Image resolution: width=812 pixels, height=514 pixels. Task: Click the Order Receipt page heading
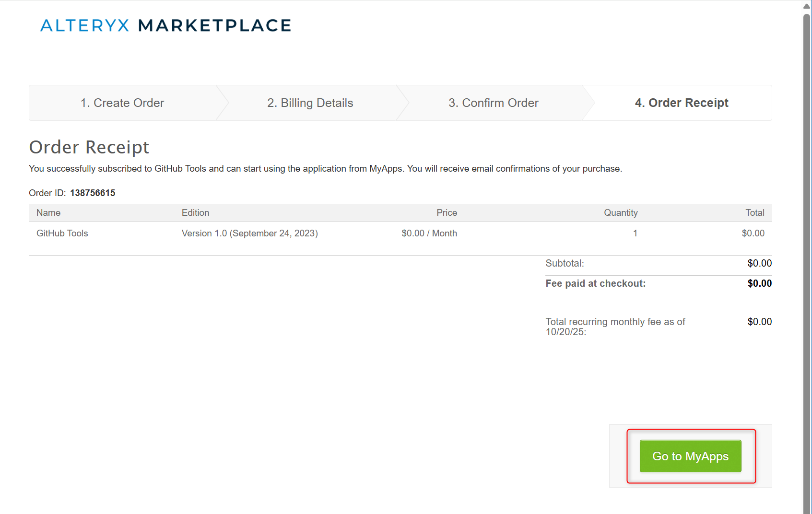89,147
